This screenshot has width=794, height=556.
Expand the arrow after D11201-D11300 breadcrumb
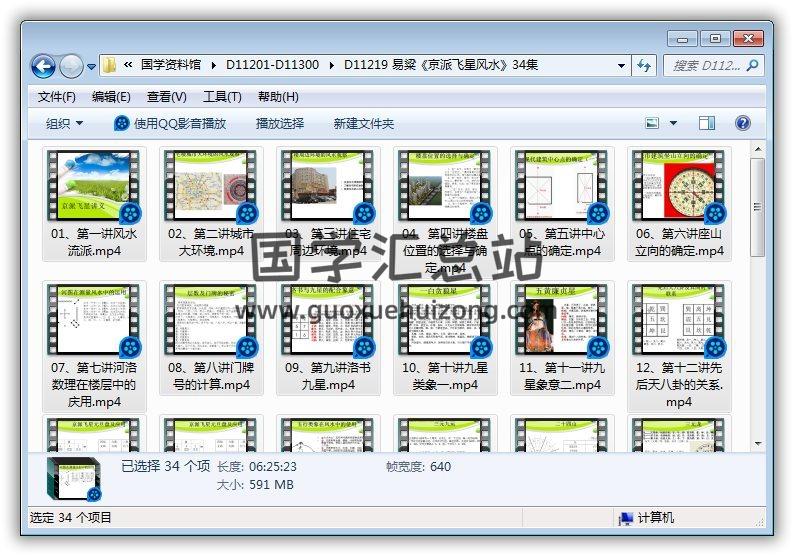(331, 65)
